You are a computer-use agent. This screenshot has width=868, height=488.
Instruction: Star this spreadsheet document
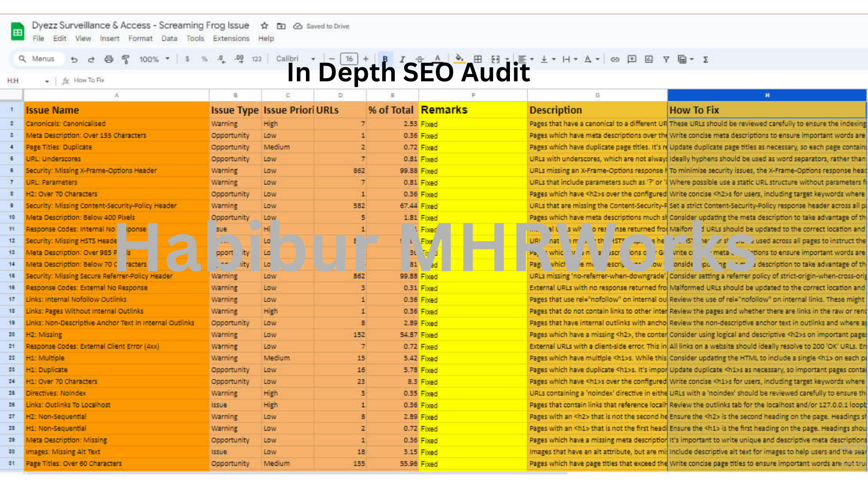(264, 25)
